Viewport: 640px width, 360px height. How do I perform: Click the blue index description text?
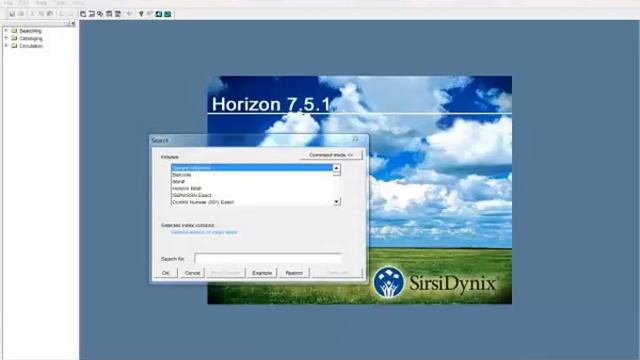pyautogui.click(x=204, y=232)
